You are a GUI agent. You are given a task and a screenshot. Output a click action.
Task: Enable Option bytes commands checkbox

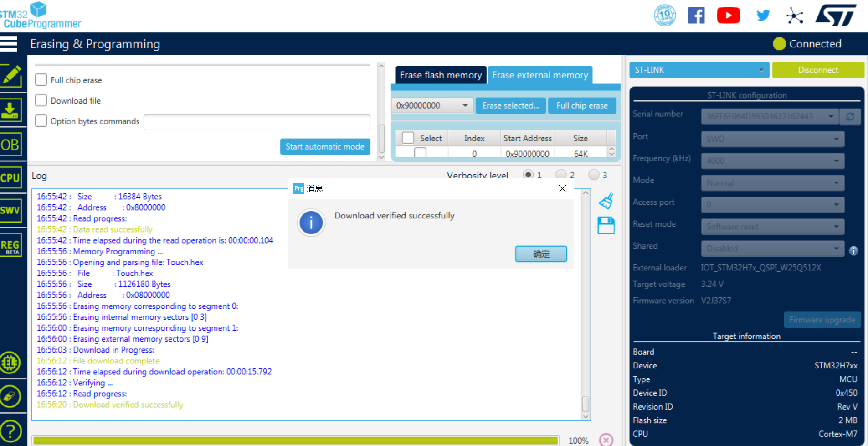[41, 121]
